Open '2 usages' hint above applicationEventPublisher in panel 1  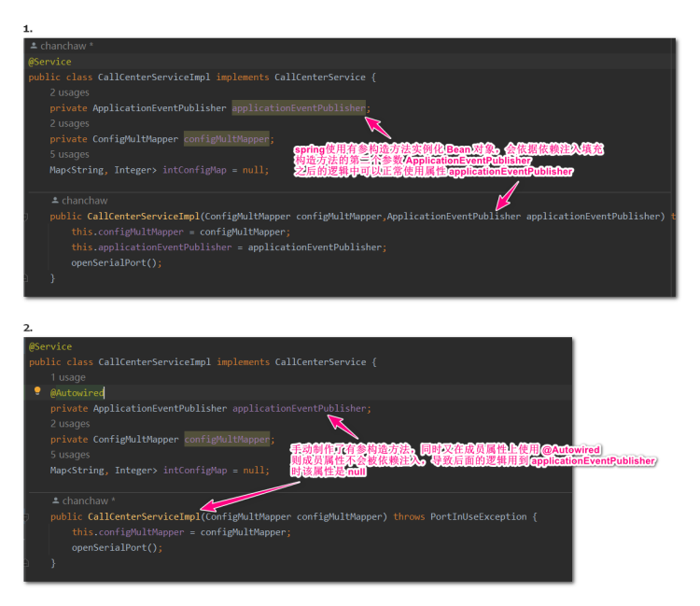point(69,92)
